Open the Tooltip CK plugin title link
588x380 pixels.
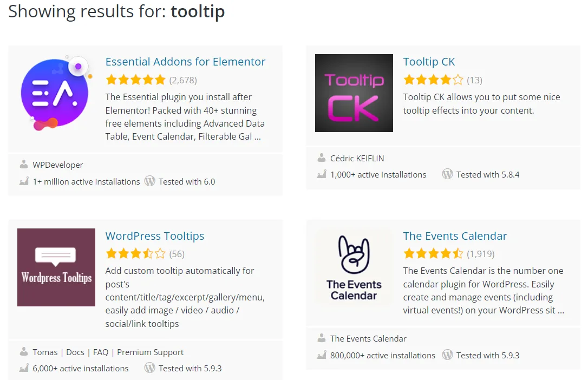(x=429, y=62)
